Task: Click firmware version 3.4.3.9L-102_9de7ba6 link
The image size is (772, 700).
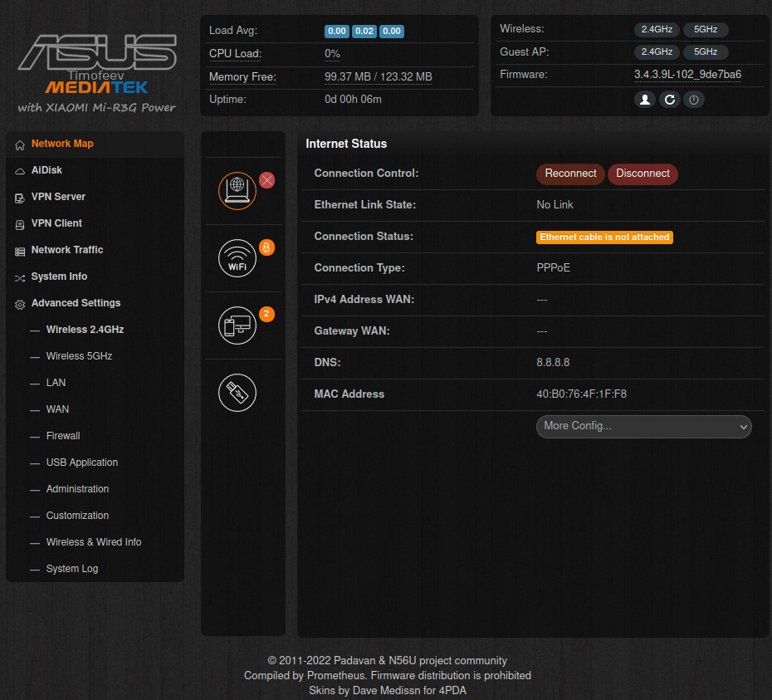Action: [x=687, y=75]
